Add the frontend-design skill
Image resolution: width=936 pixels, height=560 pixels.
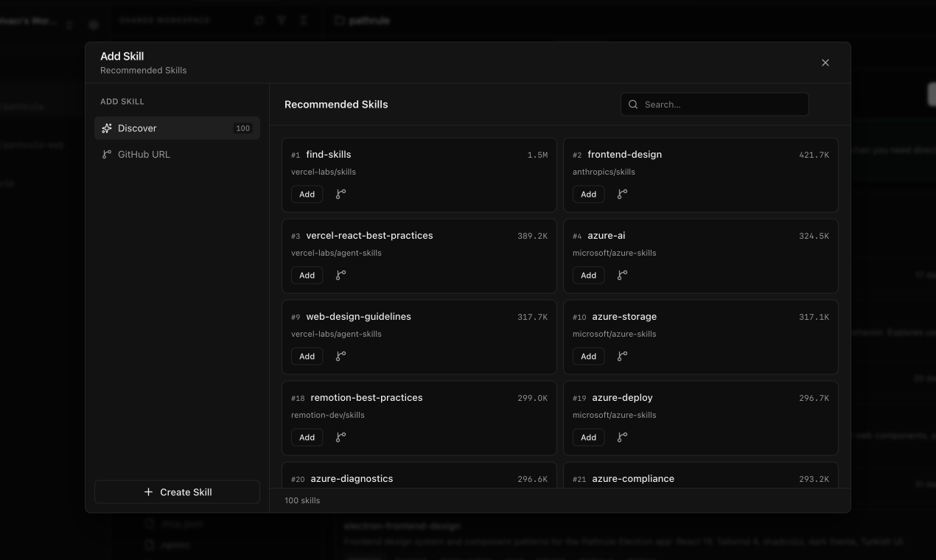pyautogui.click(x=589, y=195)
